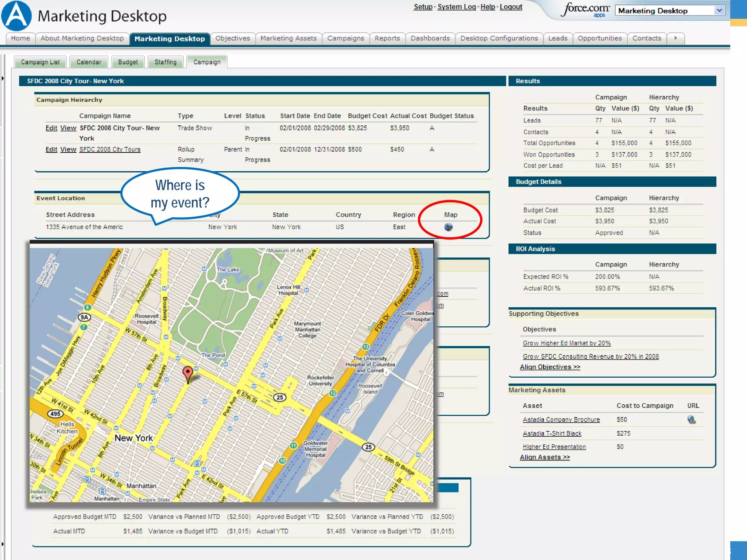Viewport: 747px width, 560px height.
Task: Click the Actual ROI % 593.67% campaign value
Action: 607,288
